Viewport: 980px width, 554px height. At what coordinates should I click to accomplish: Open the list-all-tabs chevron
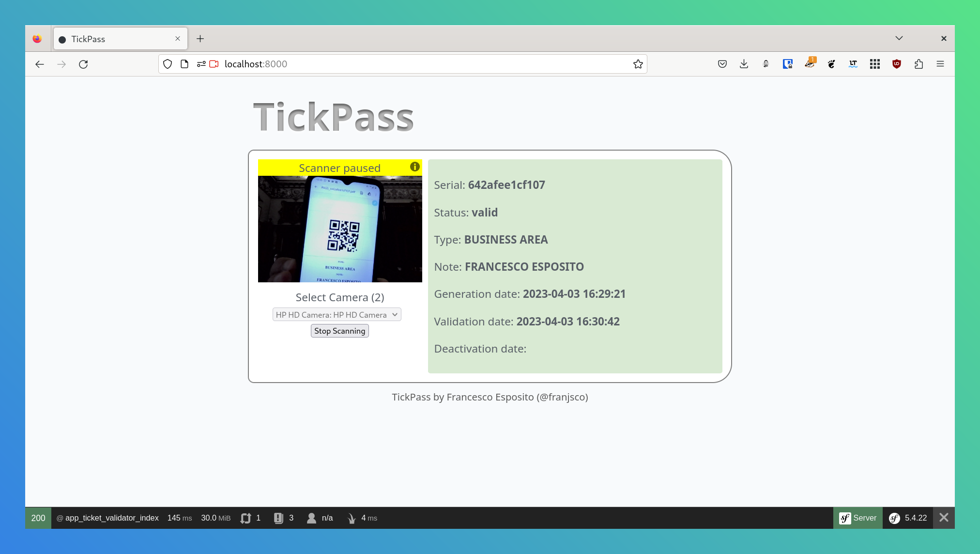click(x=899, y=38)
